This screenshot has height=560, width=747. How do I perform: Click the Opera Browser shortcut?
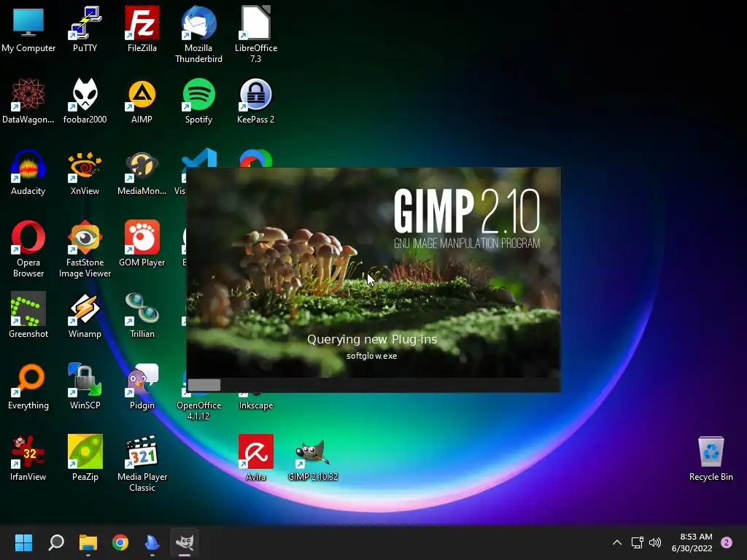(28, 249)
